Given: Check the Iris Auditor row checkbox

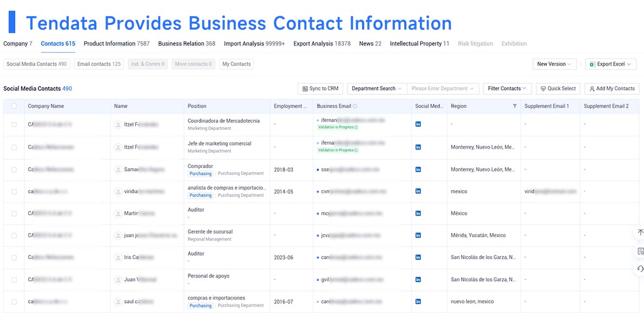Looking at the screenshot, I should click(x=14, y=257).
